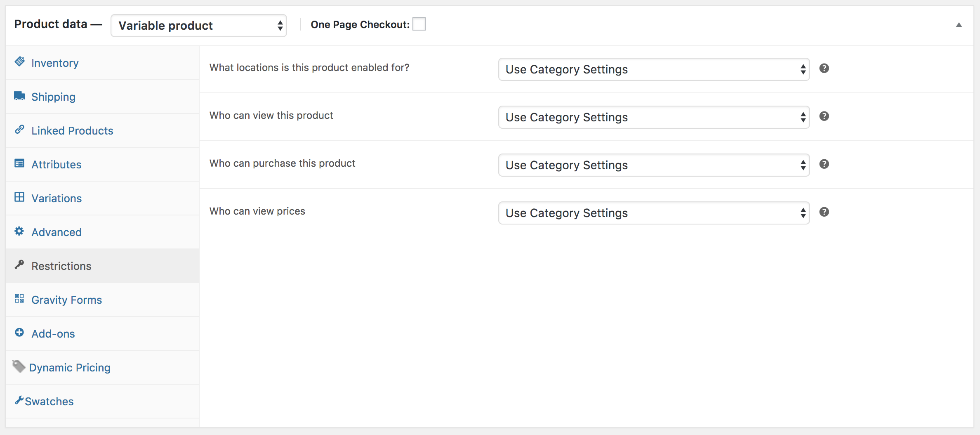Click help icon for who can view product

[x=824, y=116]
